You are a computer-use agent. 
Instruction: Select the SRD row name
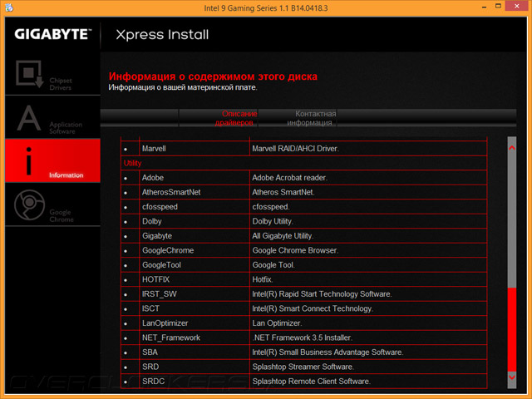click(x=150, y=367)
